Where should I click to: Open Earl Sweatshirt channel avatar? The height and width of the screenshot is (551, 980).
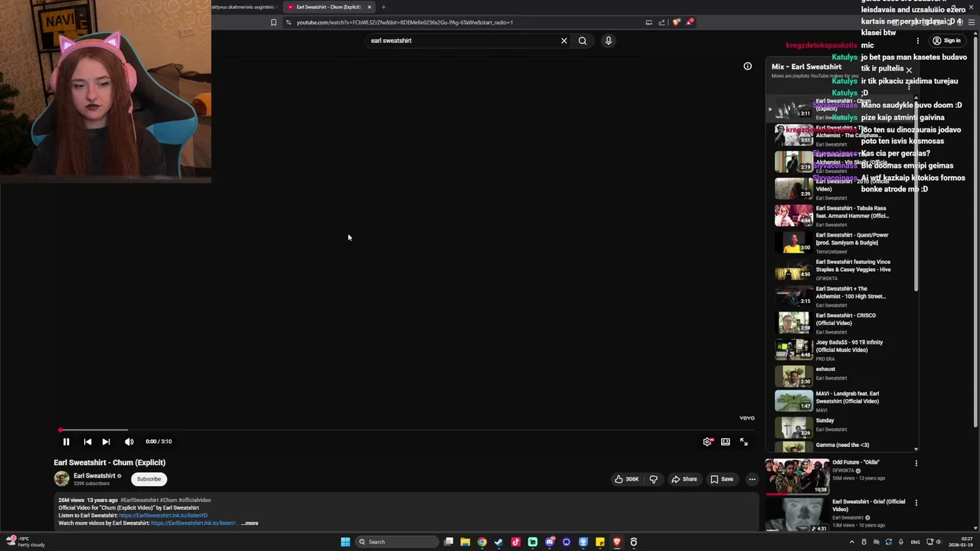[61, 479]
